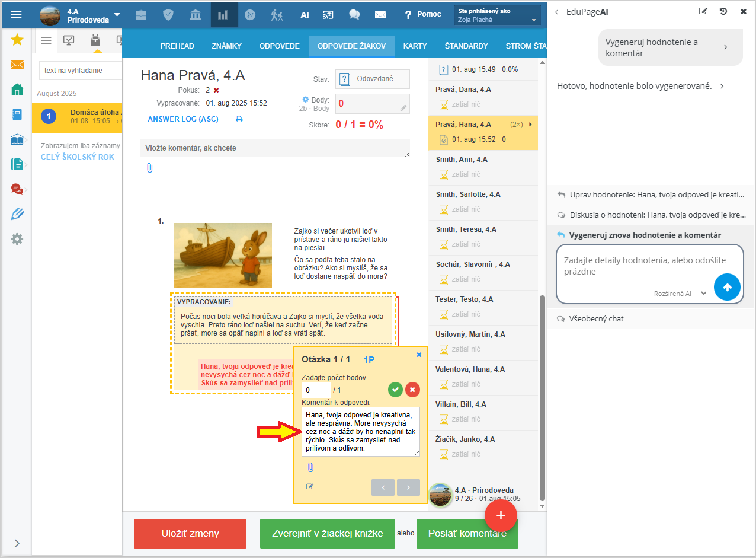The width and height of the screenshot is (756, 558).
Task: Switch to the ŠTANDARDY tab
Action: [466, 46]
